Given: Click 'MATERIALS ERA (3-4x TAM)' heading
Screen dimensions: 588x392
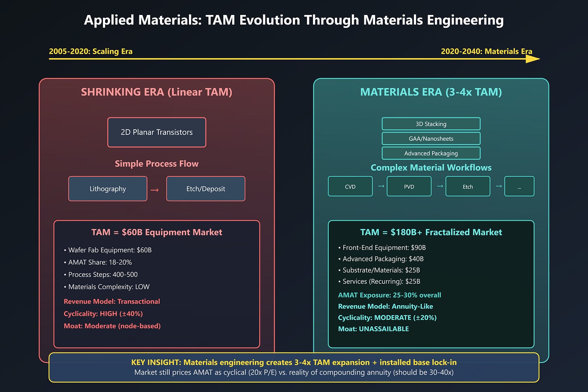Looking at the screenshot, I should tap(431, 92).
